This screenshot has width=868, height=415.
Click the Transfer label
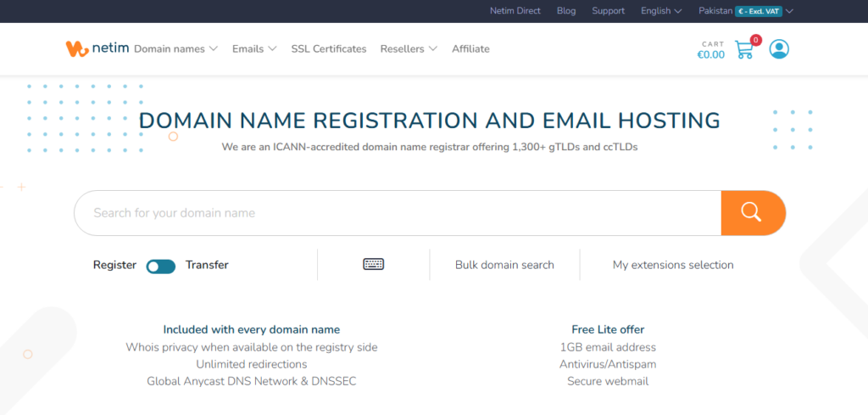207,265
